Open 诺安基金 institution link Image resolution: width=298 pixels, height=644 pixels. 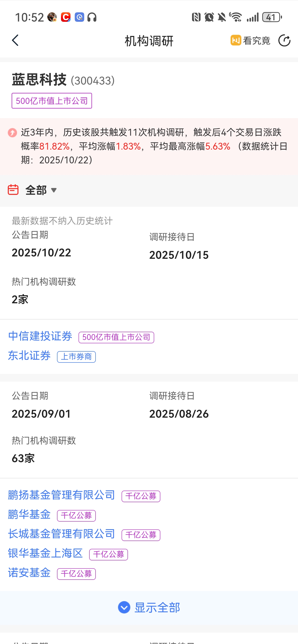click(x=30, y=572)
